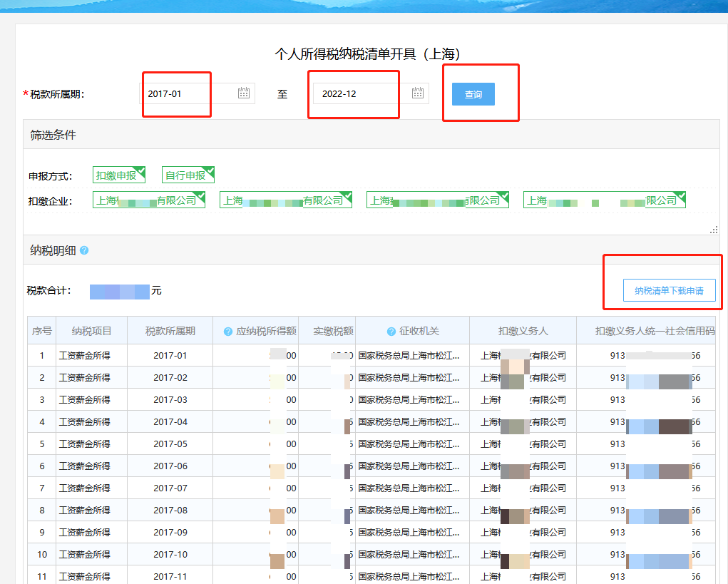Click the 纳税明细 section title
The image size is (728, 584).
53,251
